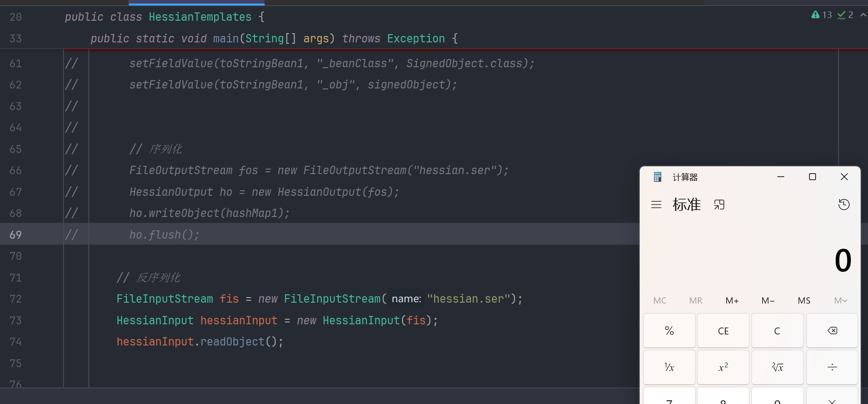Click the commented ho.writeObject(hashMap1) line
This screenshot has height=404, width=868.
point(209,213)
